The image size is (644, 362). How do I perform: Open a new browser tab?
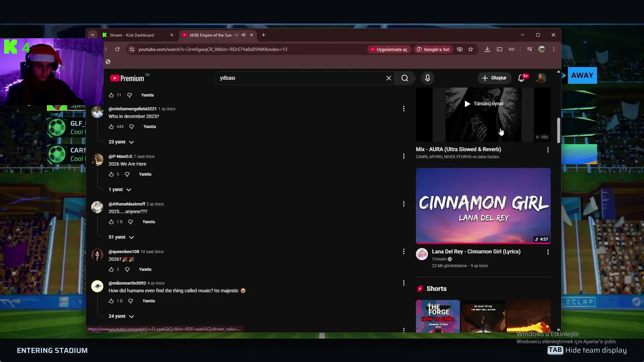point(263,35)
